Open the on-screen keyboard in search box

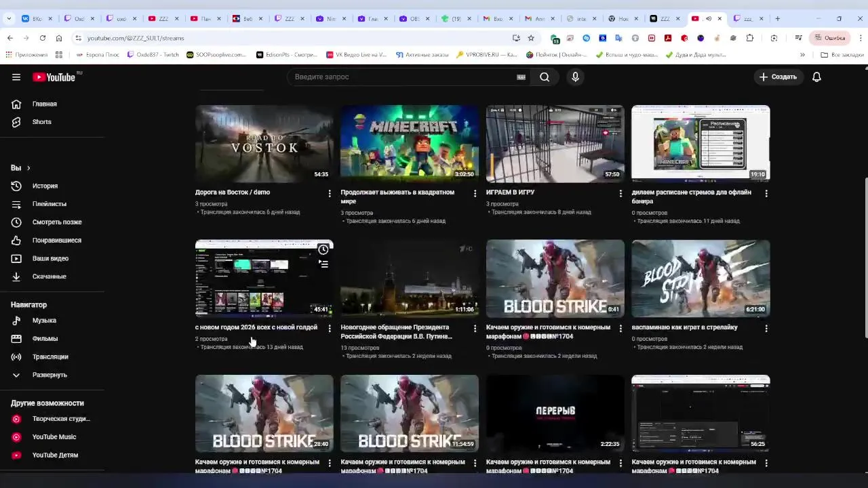521,77
